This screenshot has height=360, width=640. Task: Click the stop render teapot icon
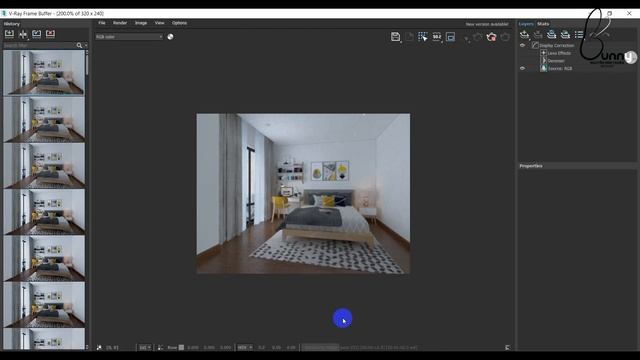[478, 37]
